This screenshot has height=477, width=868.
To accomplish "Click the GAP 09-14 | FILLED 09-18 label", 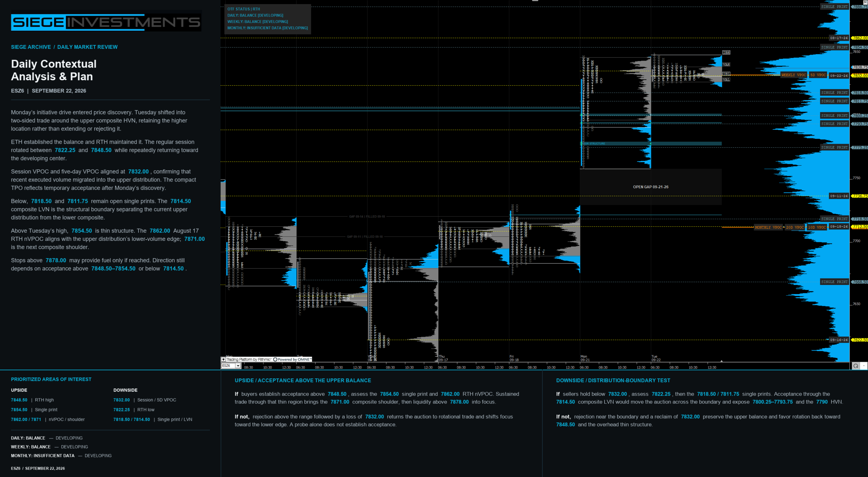I will pyautogui.click(x=367, y=216).
